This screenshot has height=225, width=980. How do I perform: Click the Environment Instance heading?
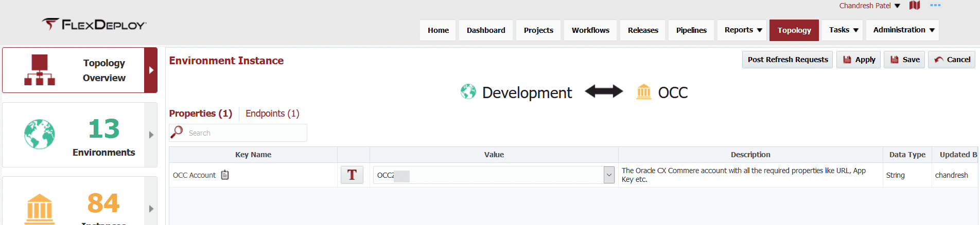pyautogui.click(x=226, y=61)
